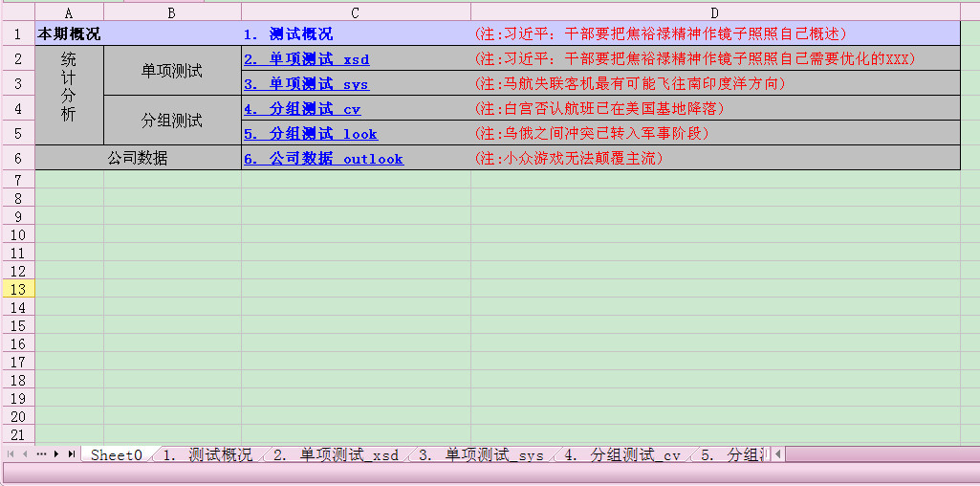Open the 2. 单项测试_xsd sheet tab

pyautogui.click(x=336, y=454)
